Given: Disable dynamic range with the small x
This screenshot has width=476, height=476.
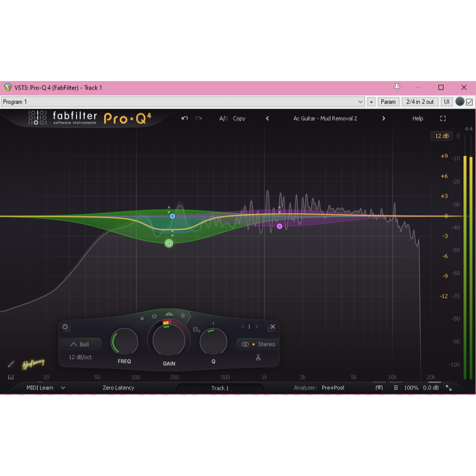Looking at the screenshot, I should point(142,319).
